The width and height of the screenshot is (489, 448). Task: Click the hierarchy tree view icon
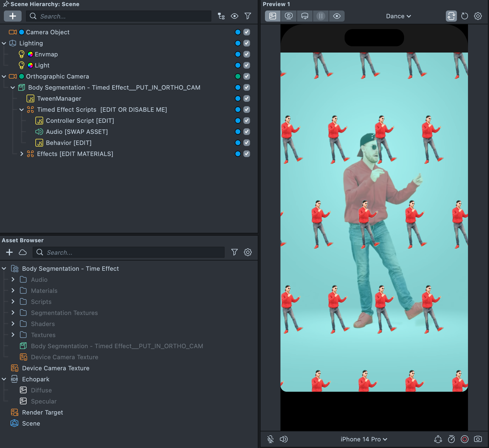point(221,16)
